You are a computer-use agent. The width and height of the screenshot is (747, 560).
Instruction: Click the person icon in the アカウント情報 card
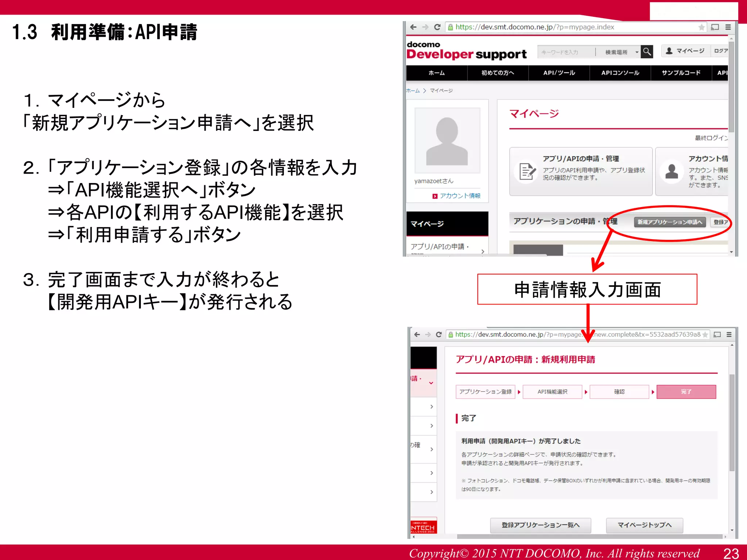(x=671, y=171)
